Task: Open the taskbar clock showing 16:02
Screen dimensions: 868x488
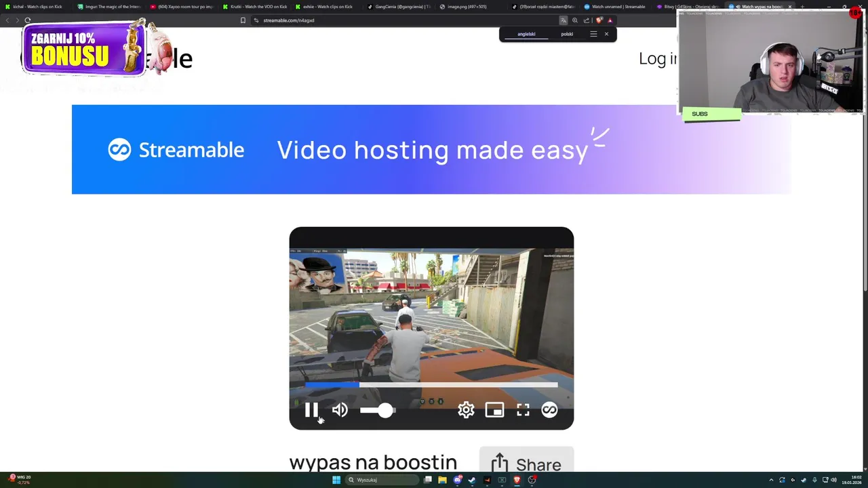Action: 852,480
